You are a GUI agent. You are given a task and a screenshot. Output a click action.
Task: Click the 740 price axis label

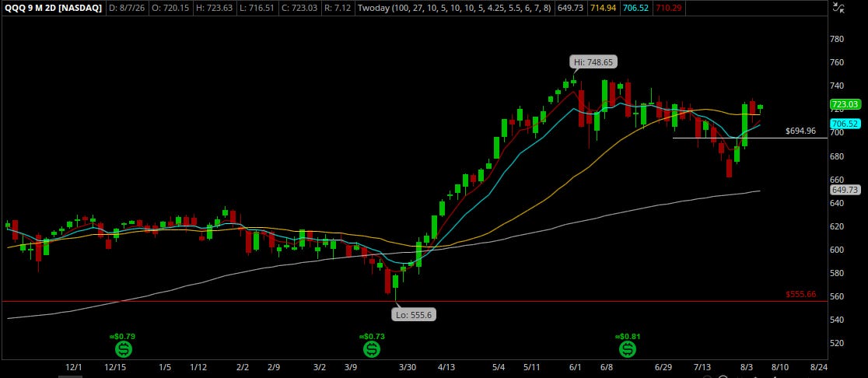pos(837,86)
